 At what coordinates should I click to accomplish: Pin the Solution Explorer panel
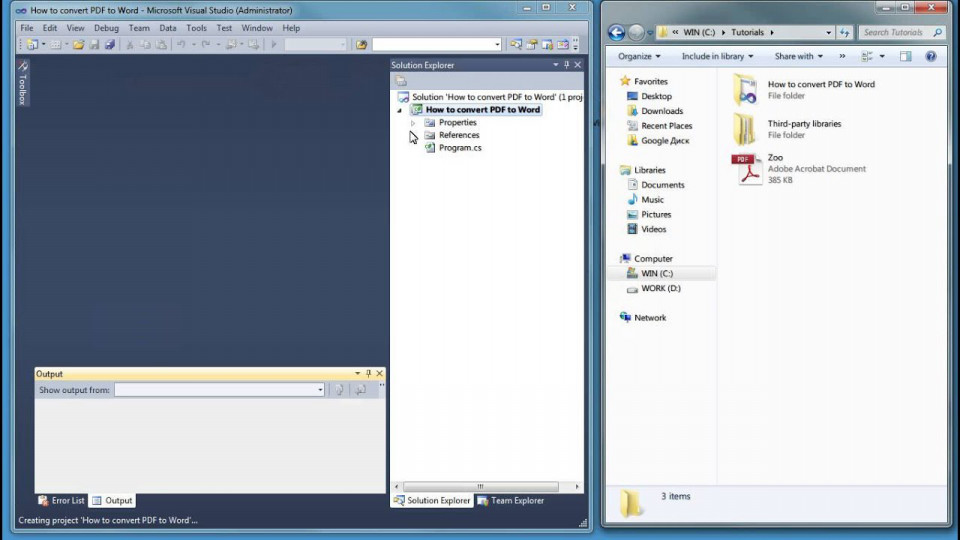pos(566,65)
